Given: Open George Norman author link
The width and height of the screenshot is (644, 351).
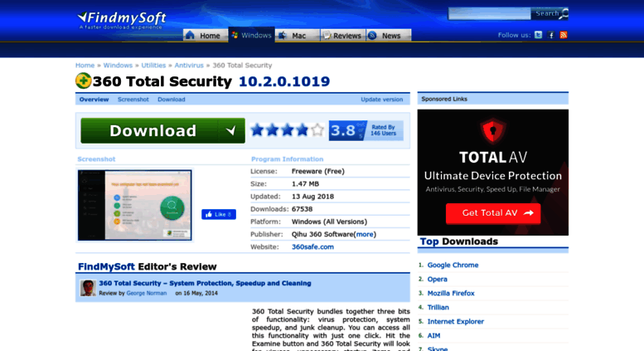Looking at the screenshot, I should pos(147,293).
